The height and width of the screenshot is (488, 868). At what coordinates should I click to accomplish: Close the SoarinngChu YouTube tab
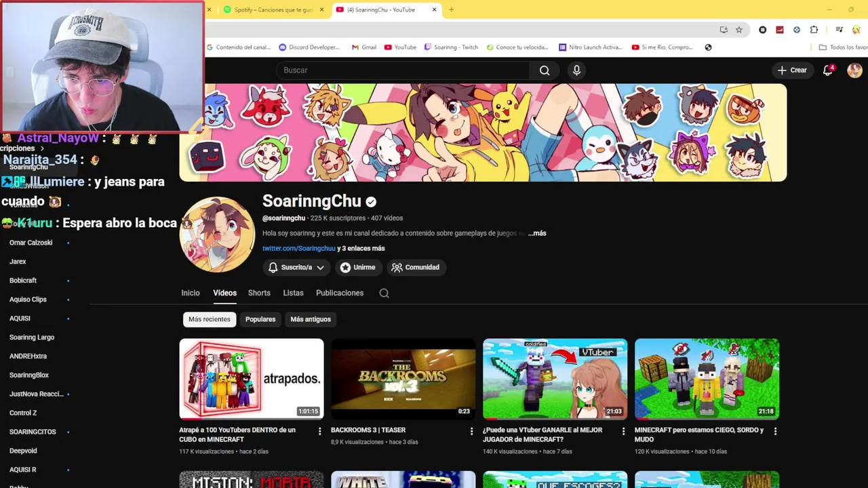click(x=434, y=9)
